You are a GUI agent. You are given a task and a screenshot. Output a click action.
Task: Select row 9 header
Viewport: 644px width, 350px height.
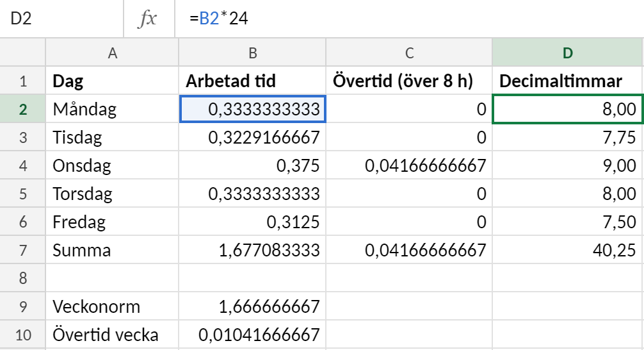pos(22,306)
